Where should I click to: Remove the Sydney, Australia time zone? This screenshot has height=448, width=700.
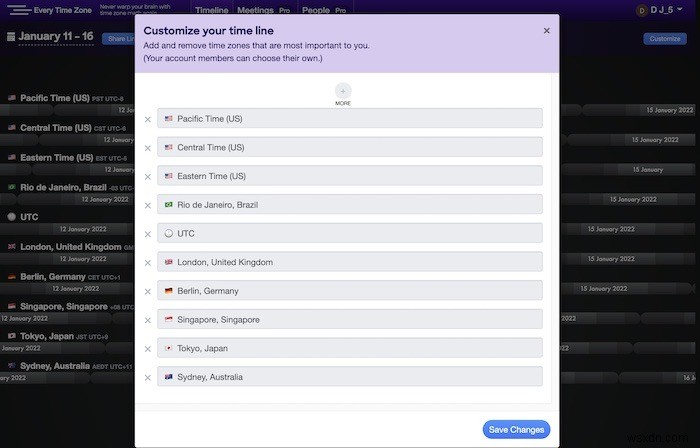[148, 377]
